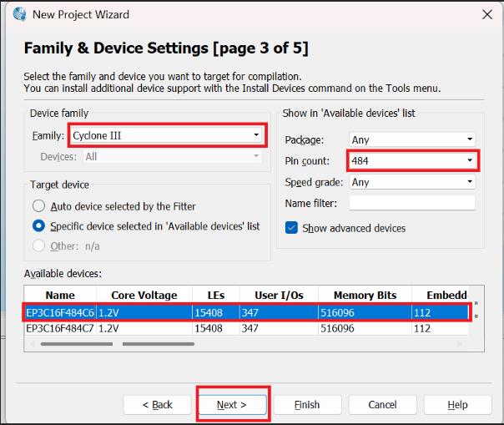Screen dimensions: 504x425
Task: Open the Speed grade dropdown
Action: tap(412, 182)
